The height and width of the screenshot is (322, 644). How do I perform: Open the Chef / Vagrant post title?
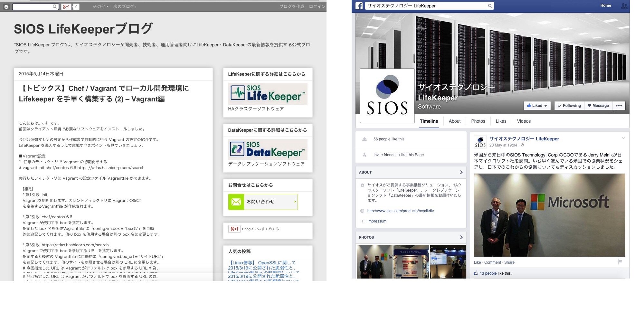(104, 93)
